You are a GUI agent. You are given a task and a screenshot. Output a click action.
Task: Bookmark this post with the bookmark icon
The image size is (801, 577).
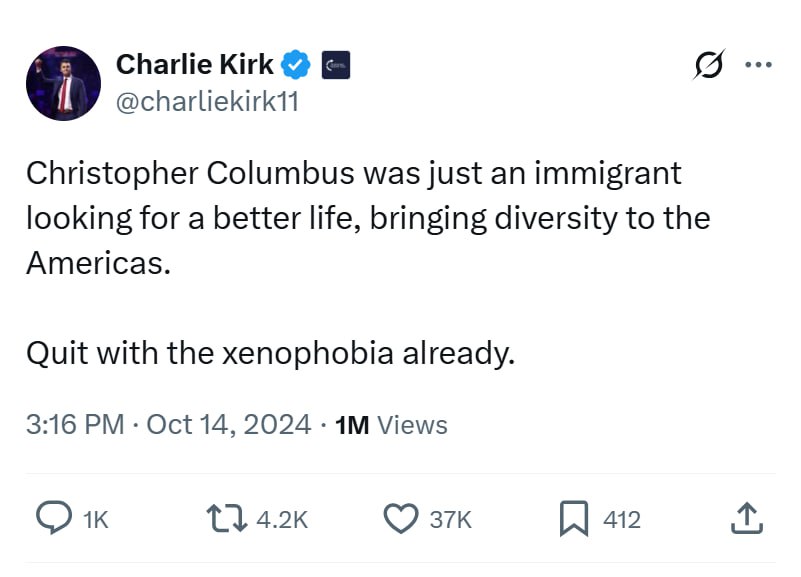coord(573,518)
